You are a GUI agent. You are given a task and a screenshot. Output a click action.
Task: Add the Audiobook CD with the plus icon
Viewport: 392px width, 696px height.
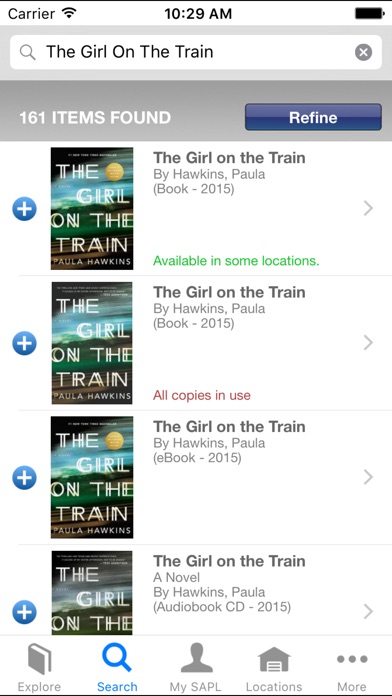(24, 612)
